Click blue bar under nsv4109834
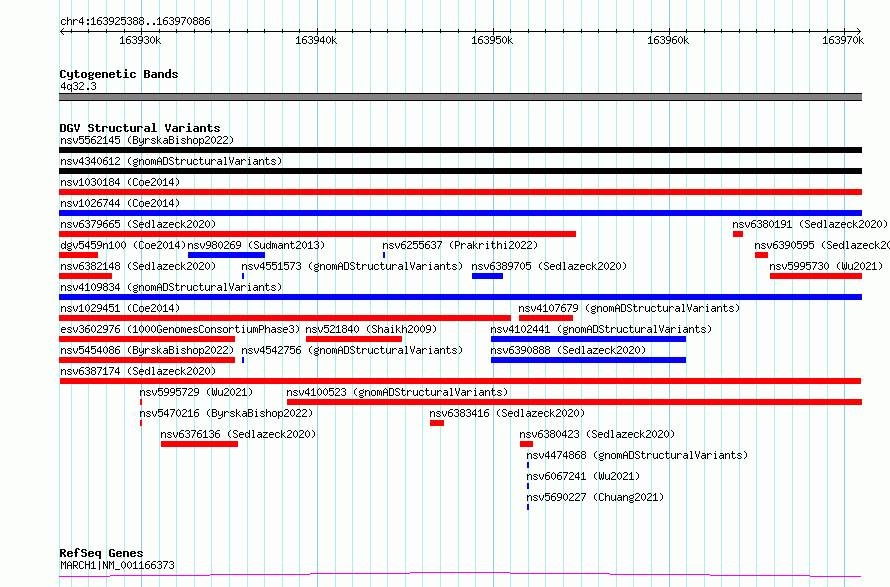This screenshot has height=587, width=890. pos(460,297)
